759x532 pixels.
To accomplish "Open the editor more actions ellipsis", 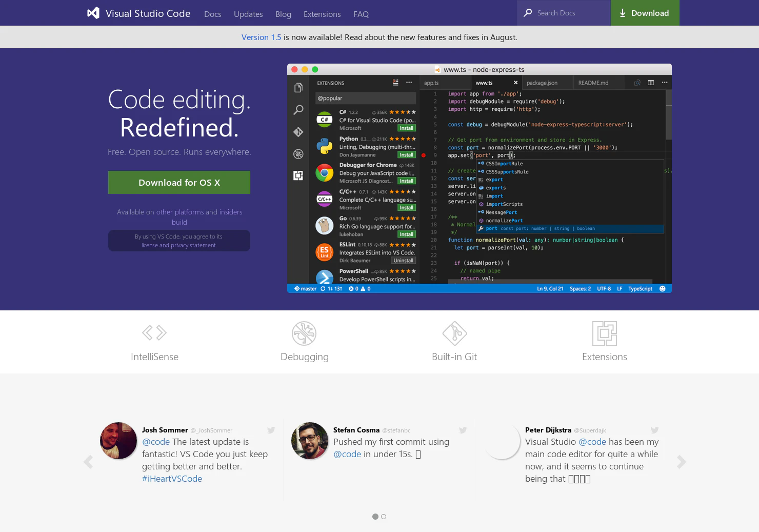I will [665, 83].
